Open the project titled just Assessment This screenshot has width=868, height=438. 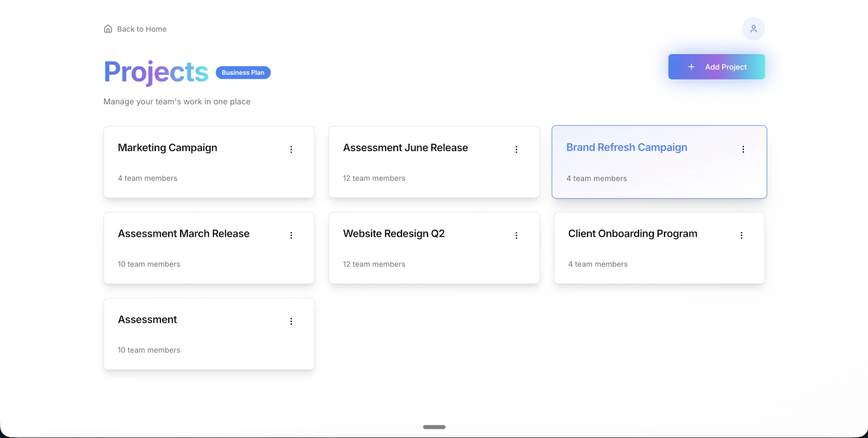(148, 320)
